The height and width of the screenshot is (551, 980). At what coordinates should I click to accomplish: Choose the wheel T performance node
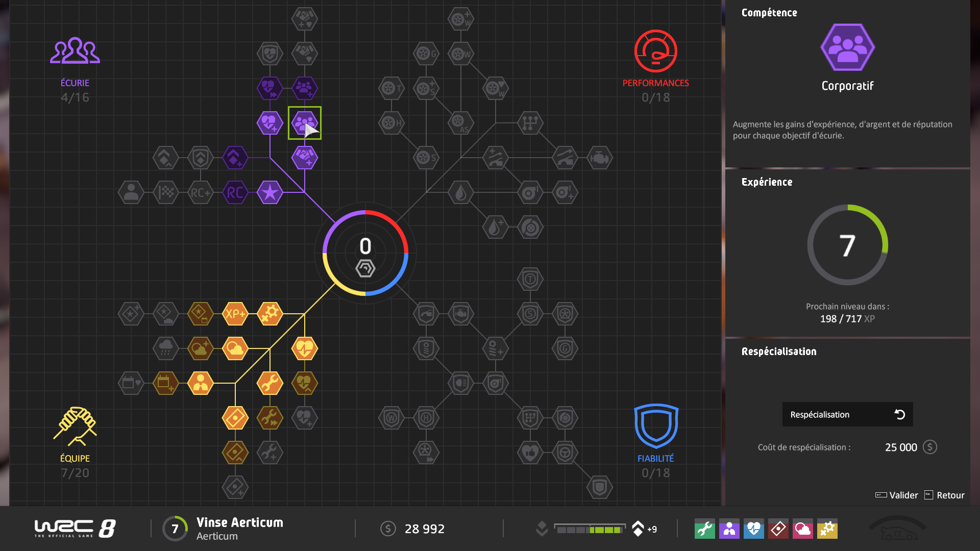[x=391, y=88]
